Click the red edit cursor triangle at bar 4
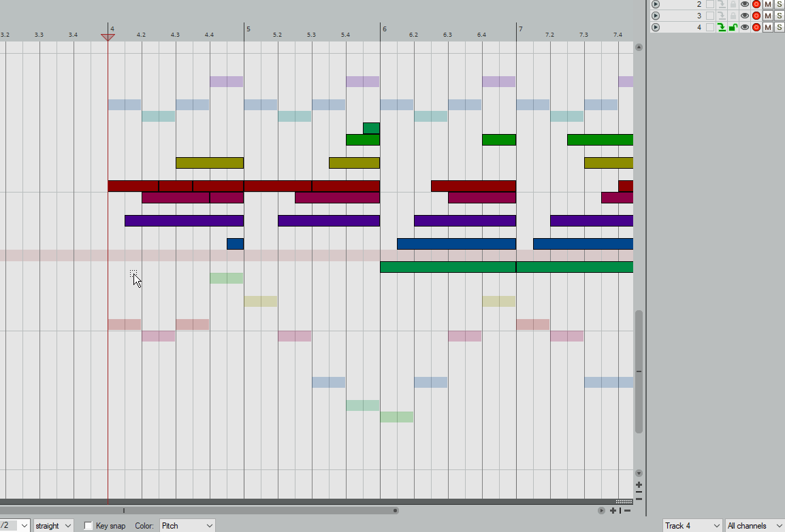 tap(108, 37)
